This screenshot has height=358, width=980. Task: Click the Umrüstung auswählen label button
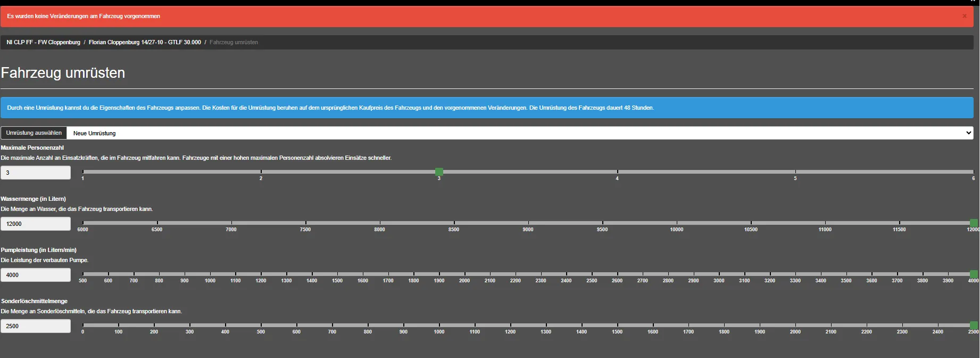click(34, 133)
